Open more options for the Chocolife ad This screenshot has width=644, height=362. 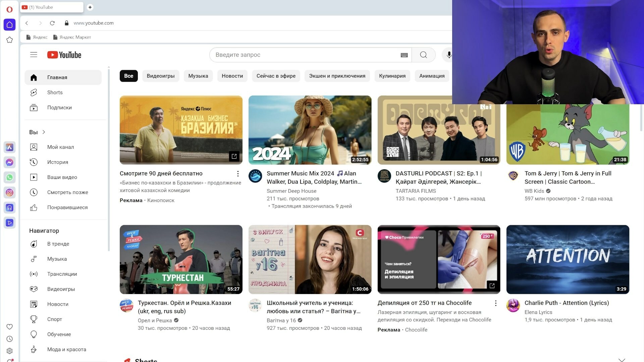(496, 303)
